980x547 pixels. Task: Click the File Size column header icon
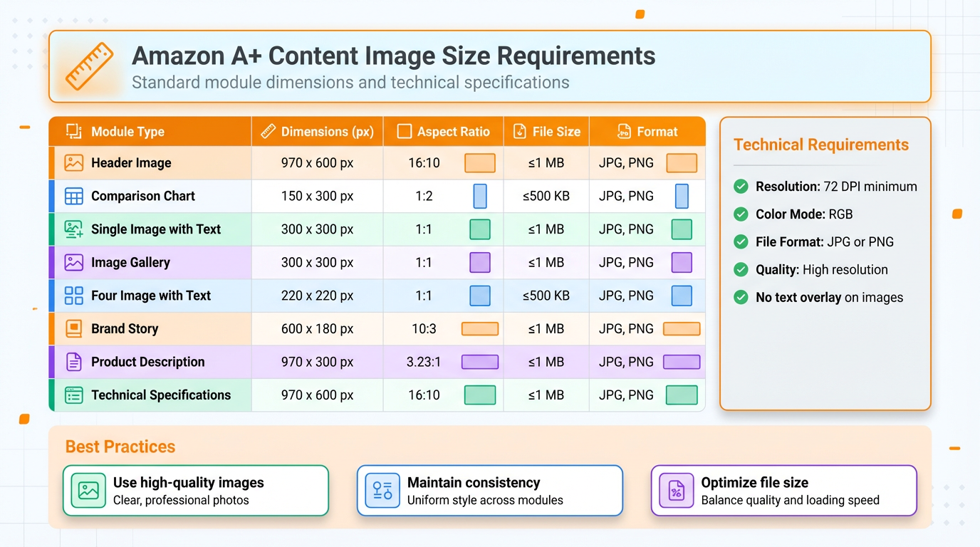click(518, 131)
